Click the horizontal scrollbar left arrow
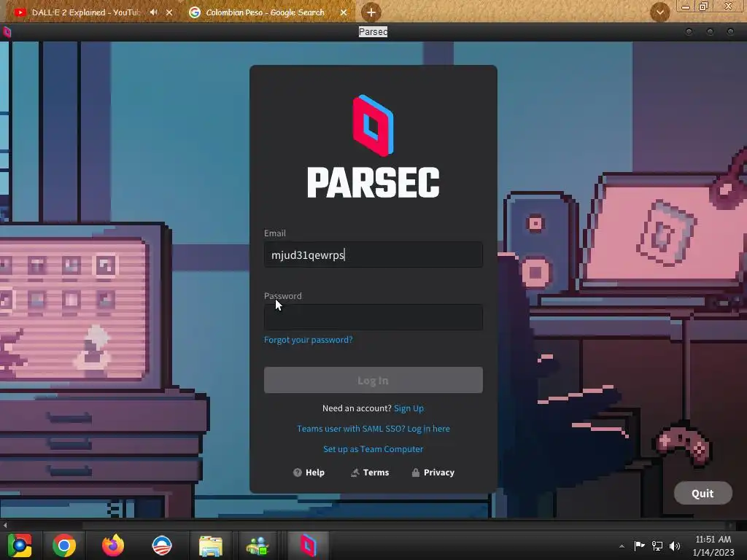The width and height of the screenshot is (747, 560). [x=5, y=525]
